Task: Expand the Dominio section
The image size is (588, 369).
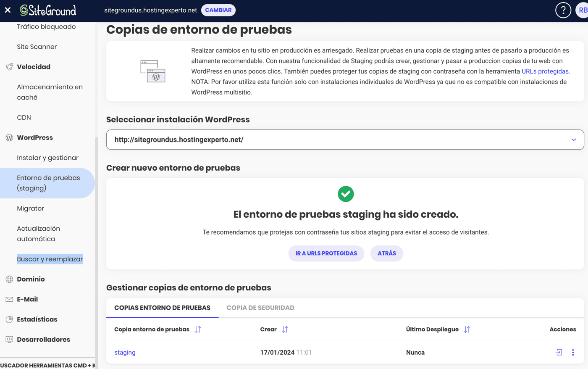Action: (x=31, y=279)
